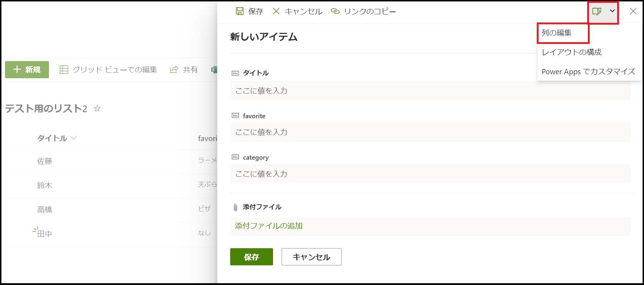Viewport: 644px width, 285px height.
Task: Click the copy link chain icon
Action: point(335,11)
